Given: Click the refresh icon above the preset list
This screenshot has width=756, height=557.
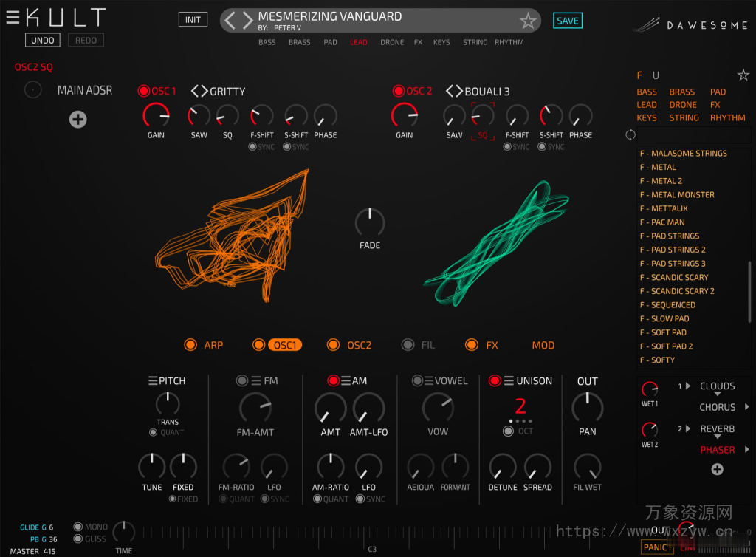Looking at the screenshot, I should (630, 134).
